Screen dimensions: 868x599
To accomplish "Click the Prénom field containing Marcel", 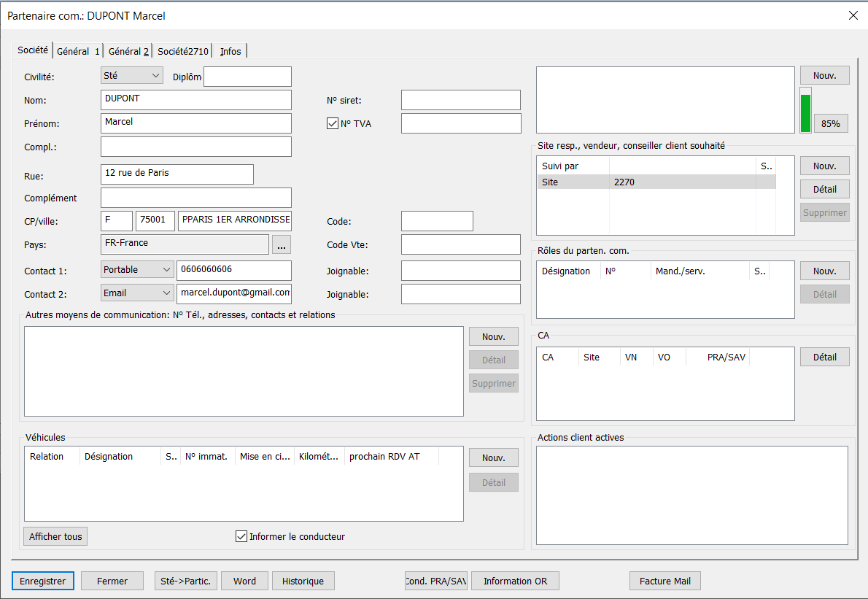I will click(196, 123).
